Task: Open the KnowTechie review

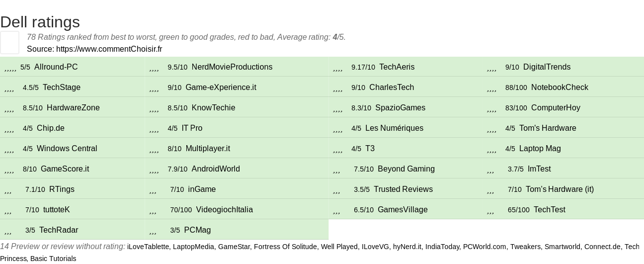Action: 214,108
